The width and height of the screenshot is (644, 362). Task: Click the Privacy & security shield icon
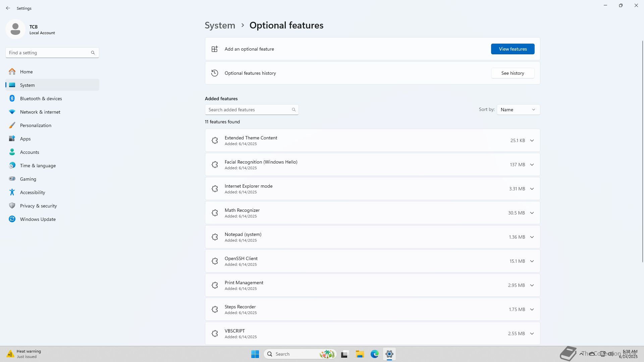[x=12, y=206]
